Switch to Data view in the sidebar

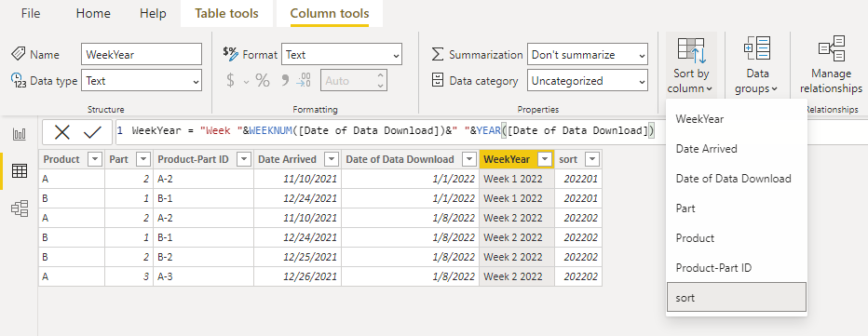[x=20, y=171]
